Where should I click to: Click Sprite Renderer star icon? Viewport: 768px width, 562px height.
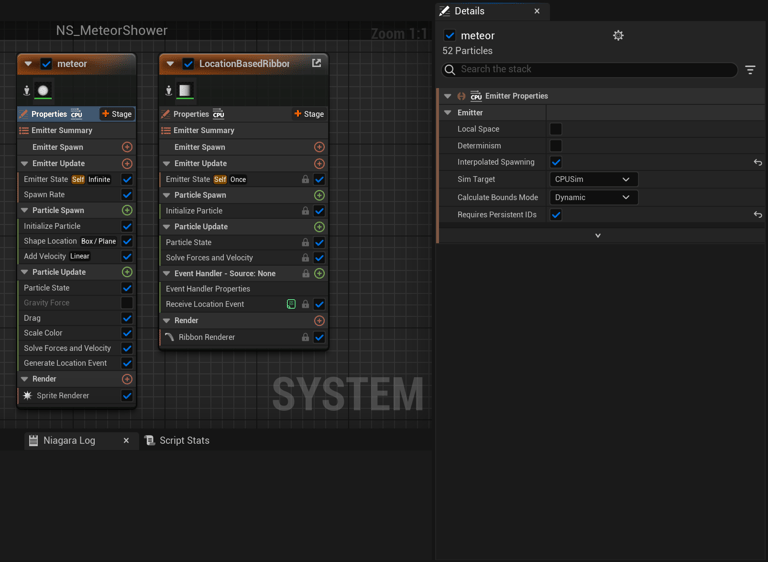27,395
